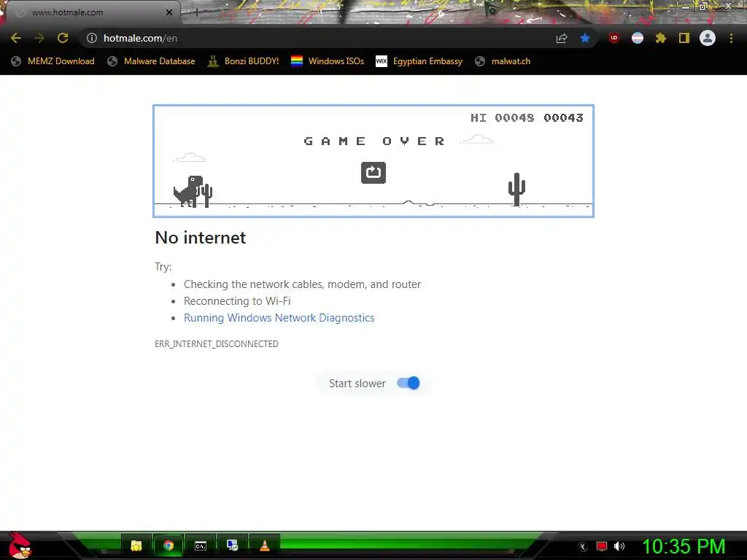Close the www.hotmale.com tab
747x560 pixels.
[169, 12]
